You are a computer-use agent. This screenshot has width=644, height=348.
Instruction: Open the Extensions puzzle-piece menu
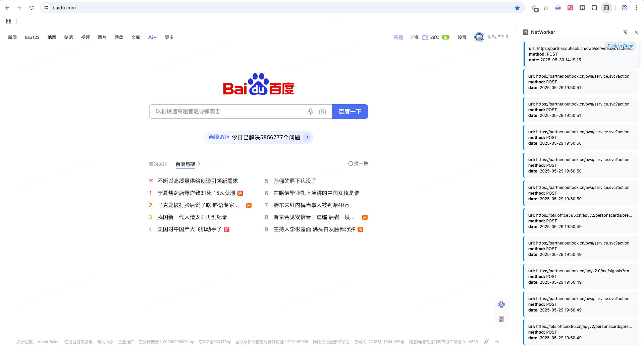(594, 8)
